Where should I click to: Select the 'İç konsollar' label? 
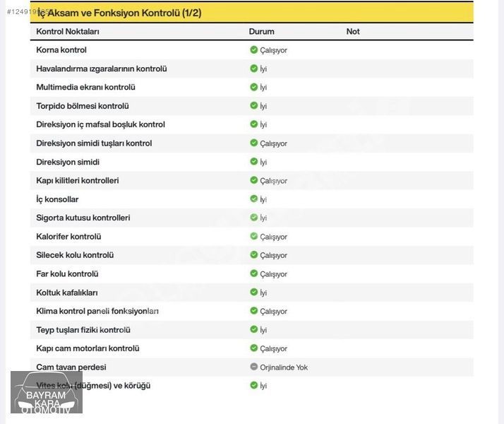coord(57,199)
